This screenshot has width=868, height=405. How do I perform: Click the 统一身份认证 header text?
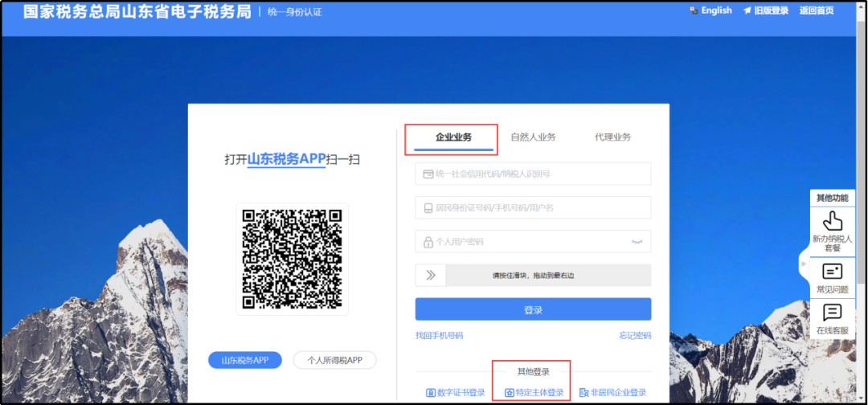click(294, 12)
